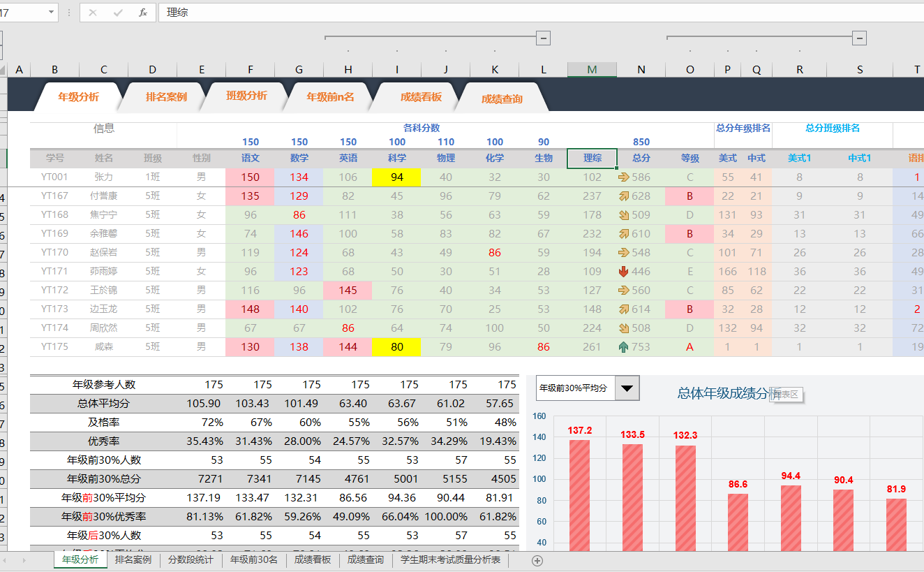
Task: Click the trend arrow icon beside total 610
Action: click(623, 234)
